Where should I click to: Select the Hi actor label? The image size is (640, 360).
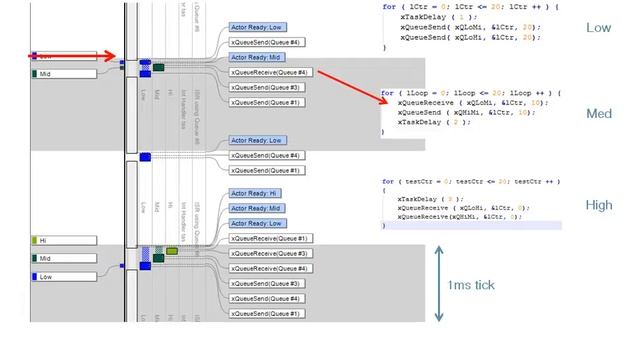[64, 240]
